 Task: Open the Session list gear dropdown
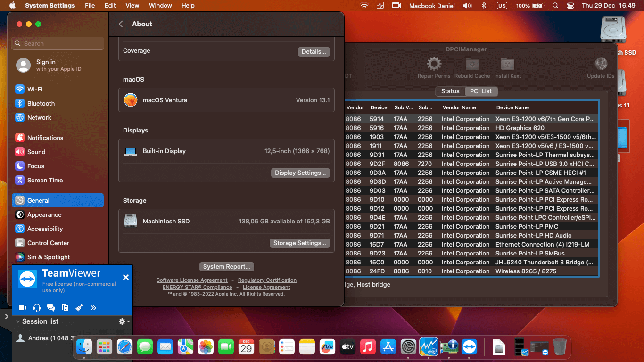[x=124, y=321]
